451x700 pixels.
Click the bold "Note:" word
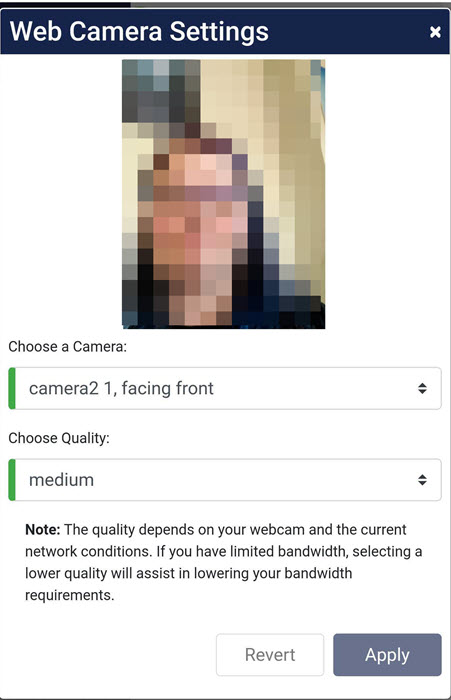(x=42, y=529)
